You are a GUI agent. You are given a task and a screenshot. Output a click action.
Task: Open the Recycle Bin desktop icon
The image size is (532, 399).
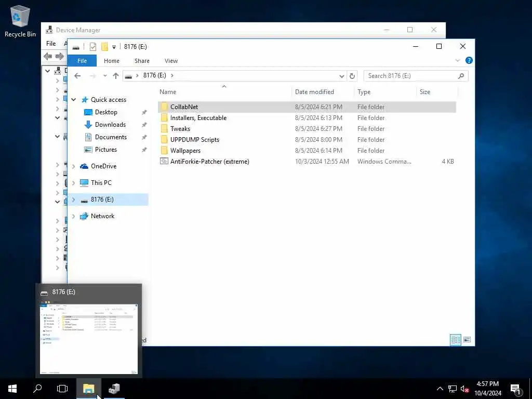[x=20, y=21]
